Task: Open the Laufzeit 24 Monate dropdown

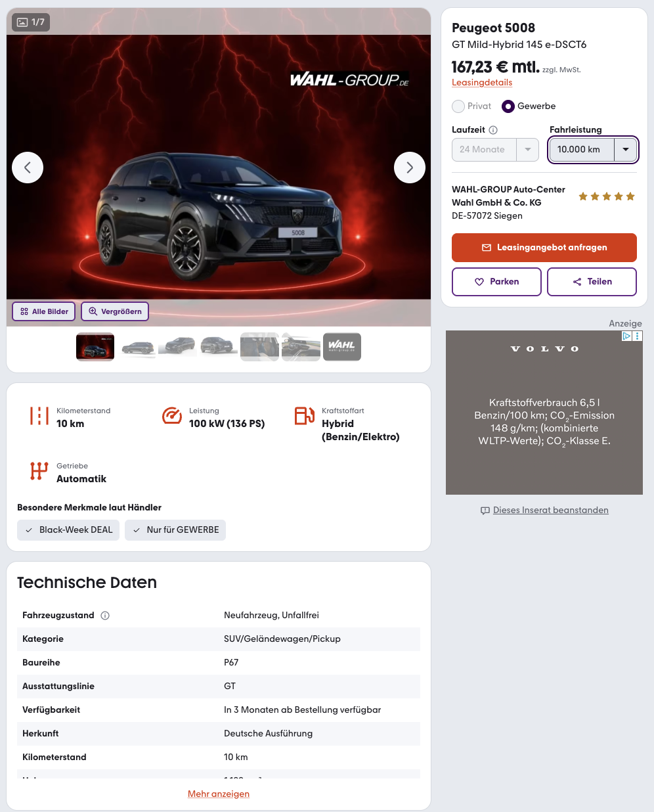Action: pos(495,150)
